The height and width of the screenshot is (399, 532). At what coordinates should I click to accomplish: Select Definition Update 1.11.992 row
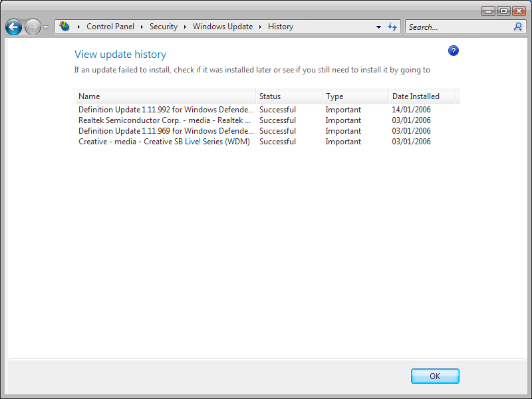pos(265,110)
